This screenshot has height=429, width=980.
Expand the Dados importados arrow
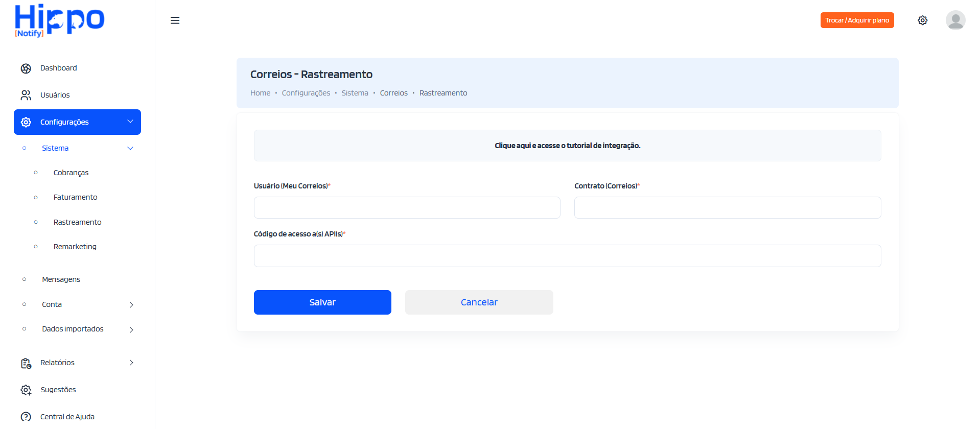pos(131,329)
